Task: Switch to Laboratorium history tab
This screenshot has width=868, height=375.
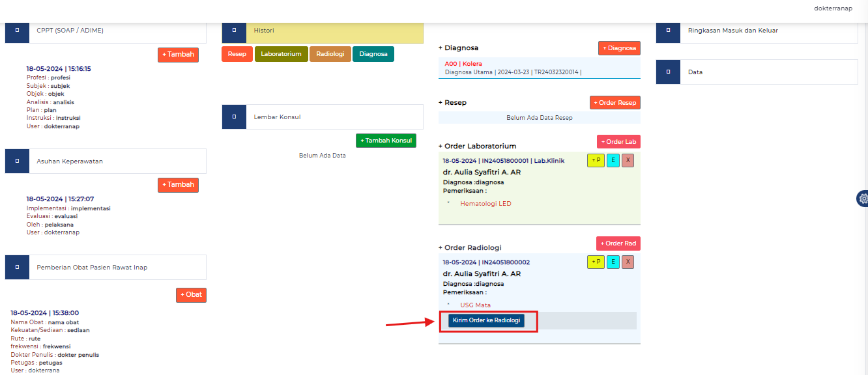Action: [x=281, y=54]
